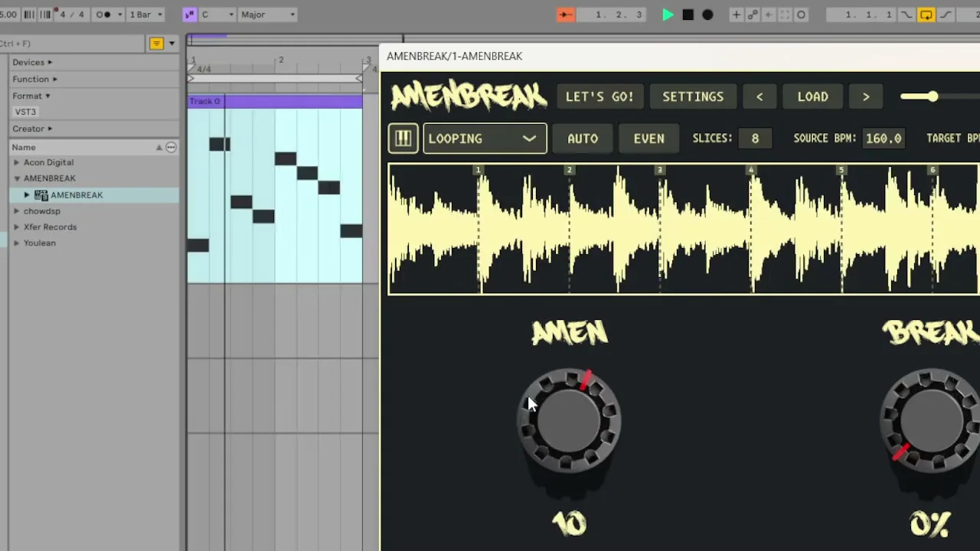The height and width of the screenshot is (551, 980).
Task: Toggle the Punch-In switch
Action: point(908,15)
